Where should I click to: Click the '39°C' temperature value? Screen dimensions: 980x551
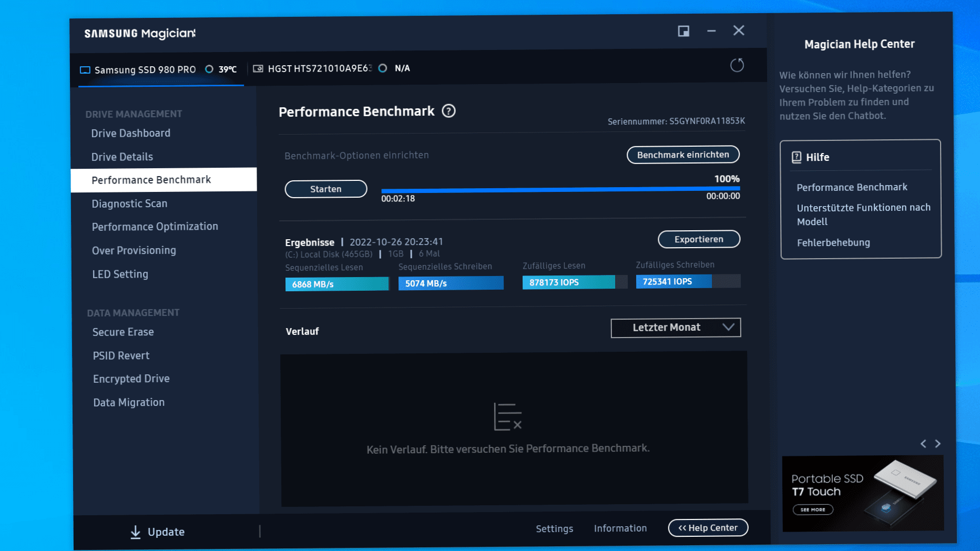click(228, 69)
